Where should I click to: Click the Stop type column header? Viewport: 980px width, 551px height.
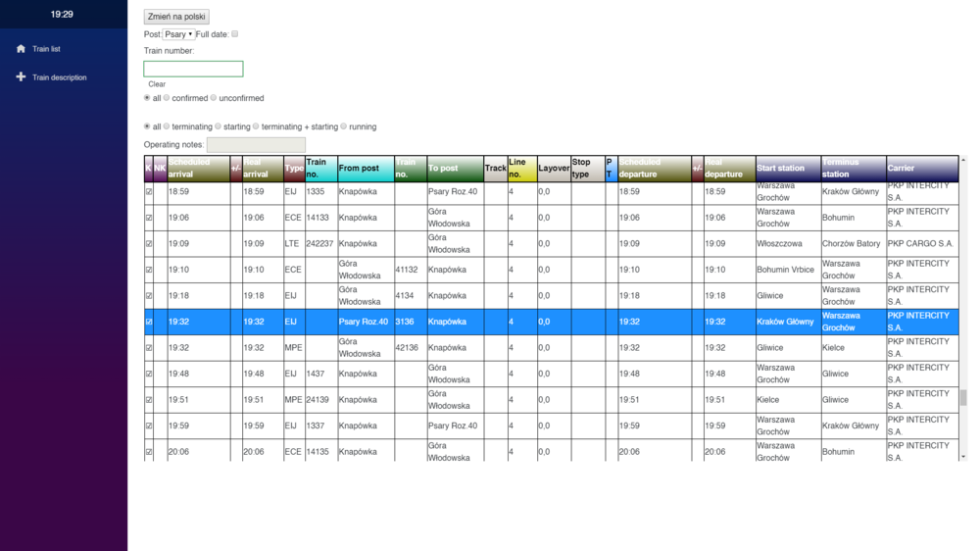(x=587, y=169)
